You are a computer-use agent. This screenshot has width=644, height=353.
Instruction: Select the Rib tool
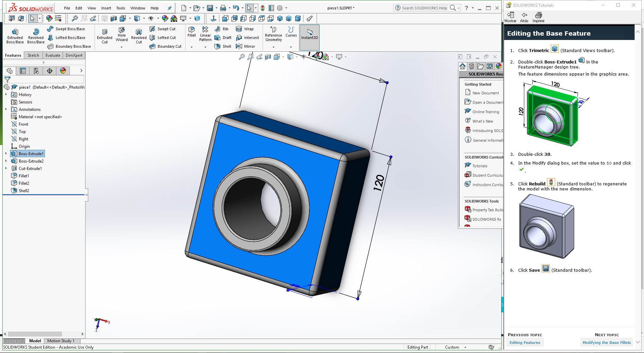click(x=221, y=29)
